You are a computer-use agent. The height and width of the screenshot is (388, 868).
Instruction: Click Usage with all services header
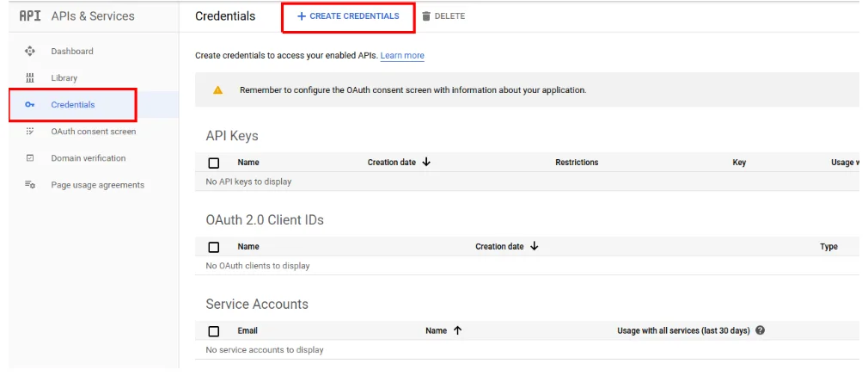click(x=684, y=331)
